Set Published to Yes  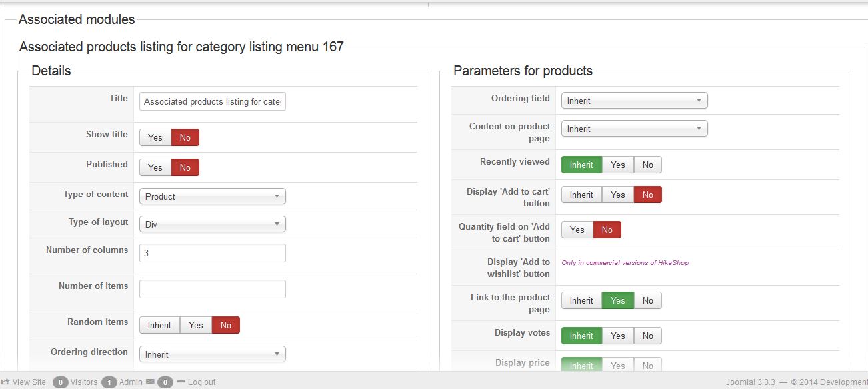(155, 167)
